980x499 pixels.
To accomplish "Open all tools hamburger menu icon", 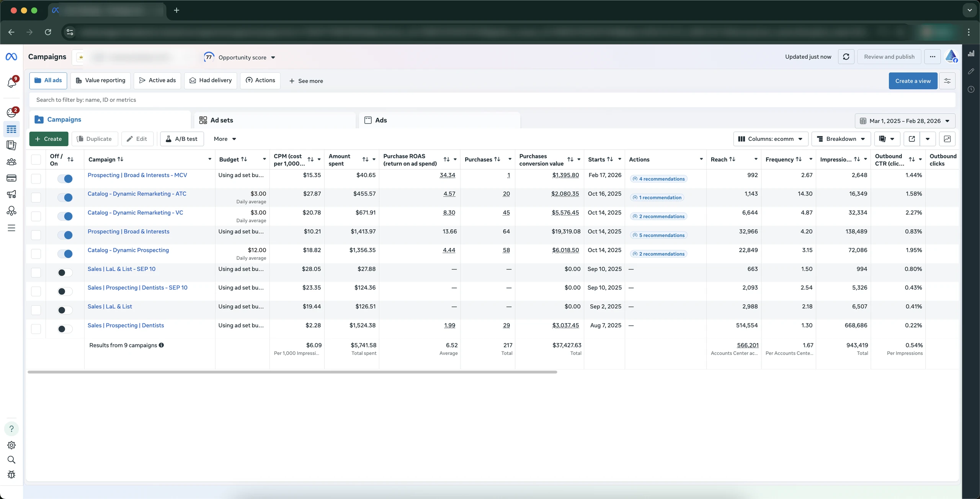I will coord(11,228).
